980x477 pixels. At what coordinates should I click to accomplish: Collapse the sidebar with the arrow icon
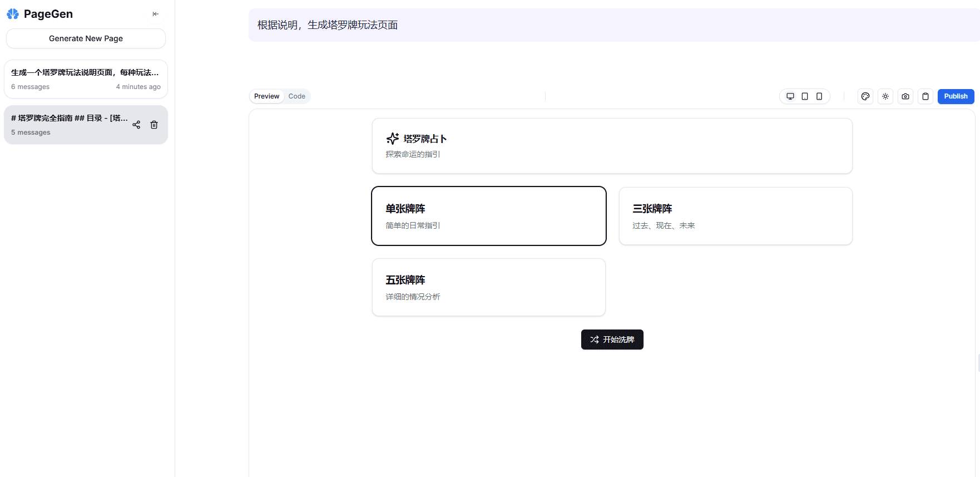click(156, 14)
